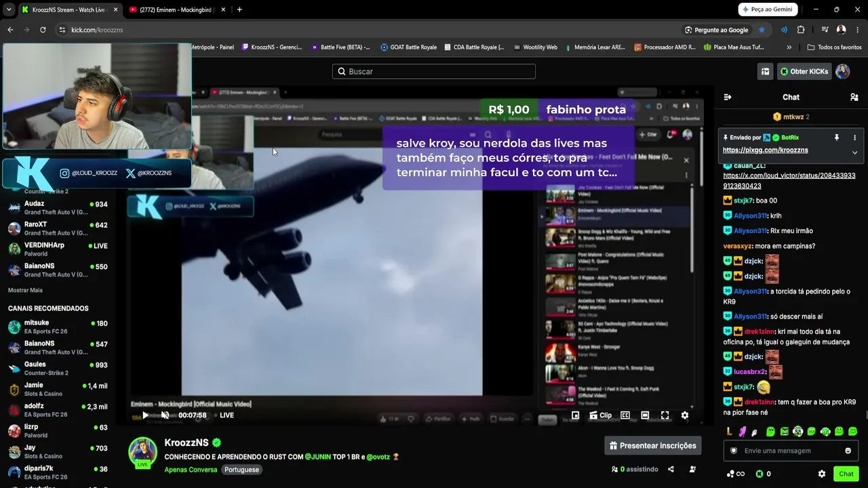Open the Placa Mae Asus Tuf bookmark
The width and height of the screenshot is (868, 488).
[734, 47]
